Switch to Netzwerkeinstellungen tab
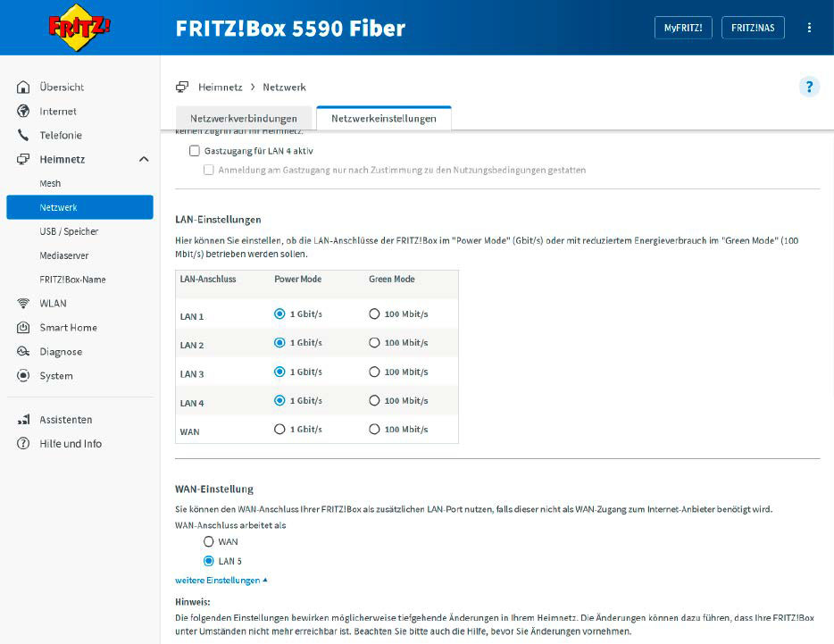The height and width of the screenshot is (644, 834). [383, 118]
